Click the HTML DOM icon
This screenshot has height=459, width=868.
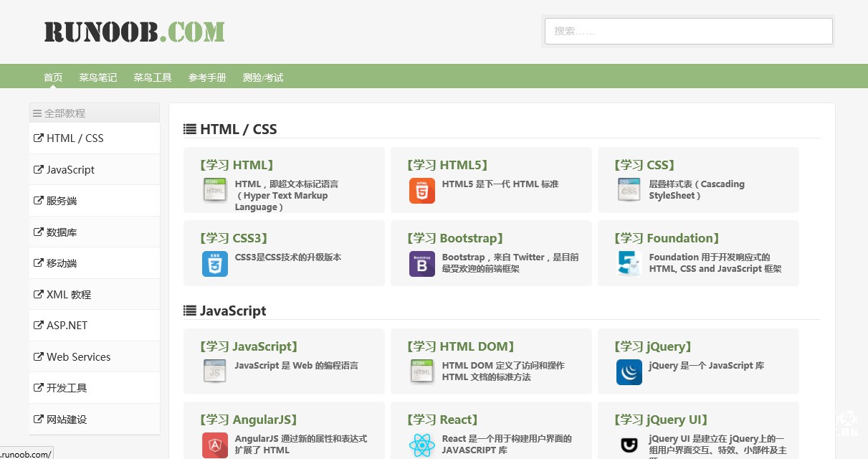pyautogui.click(x=422, y=372)
